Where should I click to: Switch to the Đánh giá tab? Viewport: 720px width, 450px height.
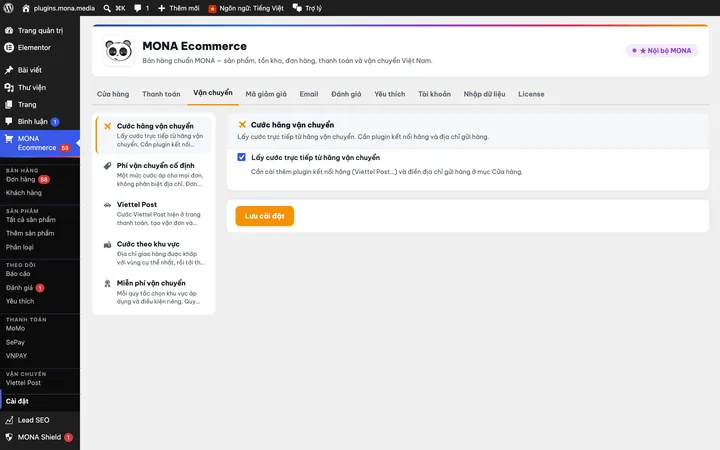point(346,94)
